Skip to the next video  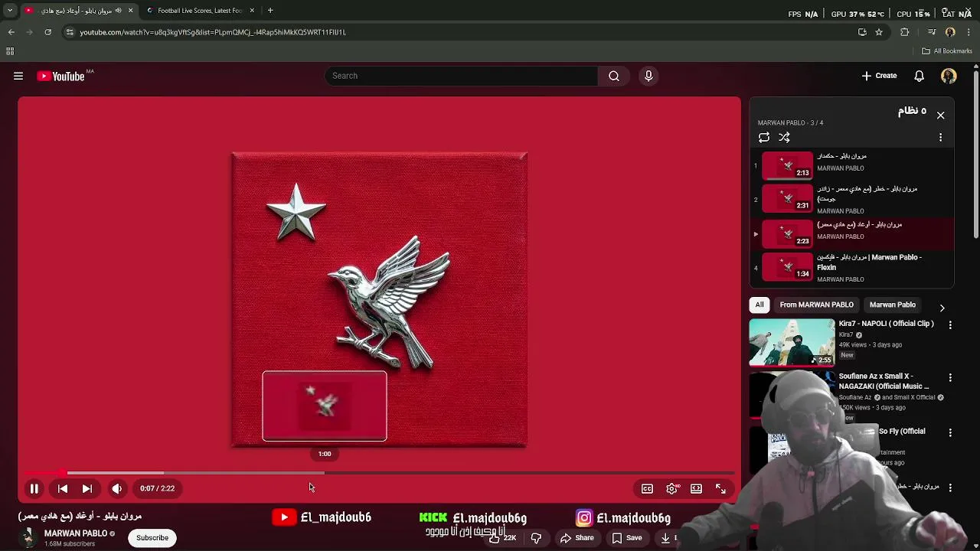[87, 488]
